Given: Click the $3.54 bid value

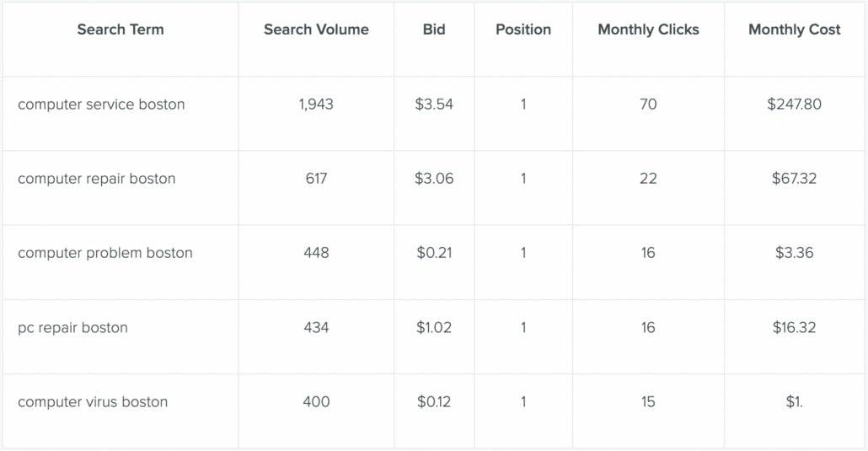Looking at the screenshot, I should click(434, 105).
